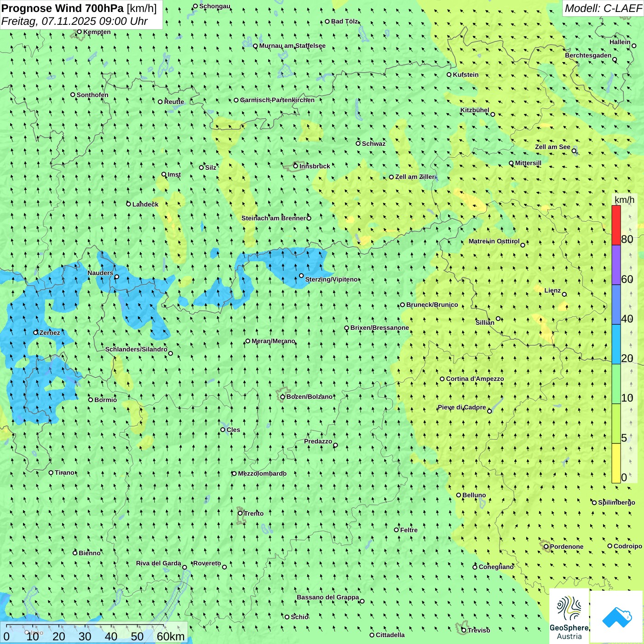This screenshot has height=644, width=644.
Task: Click the Lienz city label
Action: 552,290
